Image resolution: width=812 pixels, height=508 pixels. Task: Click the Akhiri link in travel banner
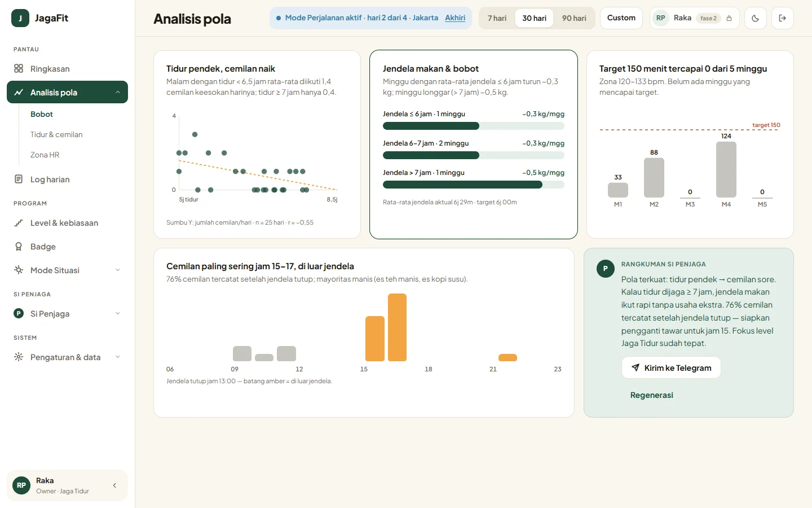pyautogui.click(x=455, y=18)
